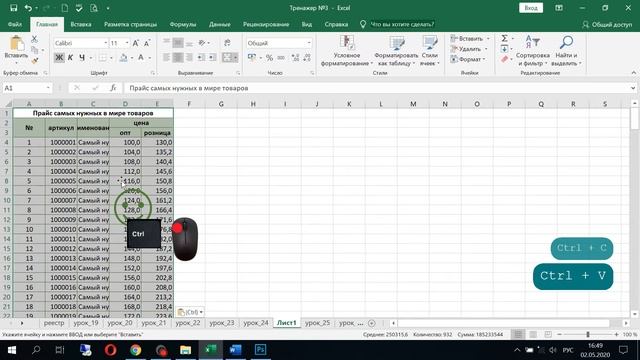Screen dimensions: 640x360
Task: Click the zoom slider handle
Action: point(588,334)
